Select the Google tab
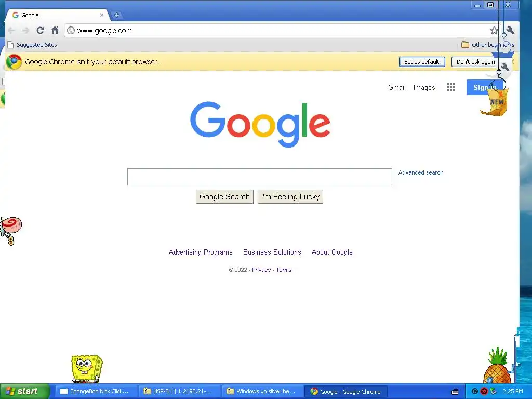The image size is (532, 399). (58, 15)
